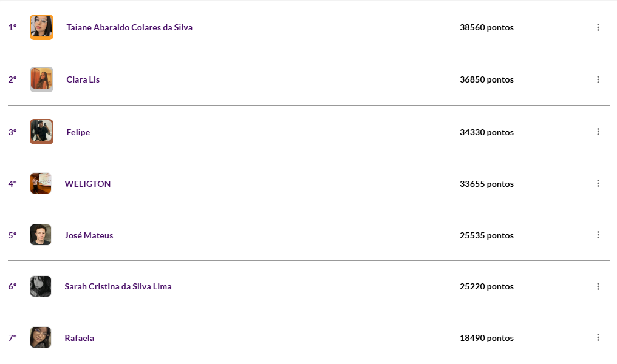617x364 pixels.
Task: Click more options icon in Rafaela row
Action: (x=598, y=337)
